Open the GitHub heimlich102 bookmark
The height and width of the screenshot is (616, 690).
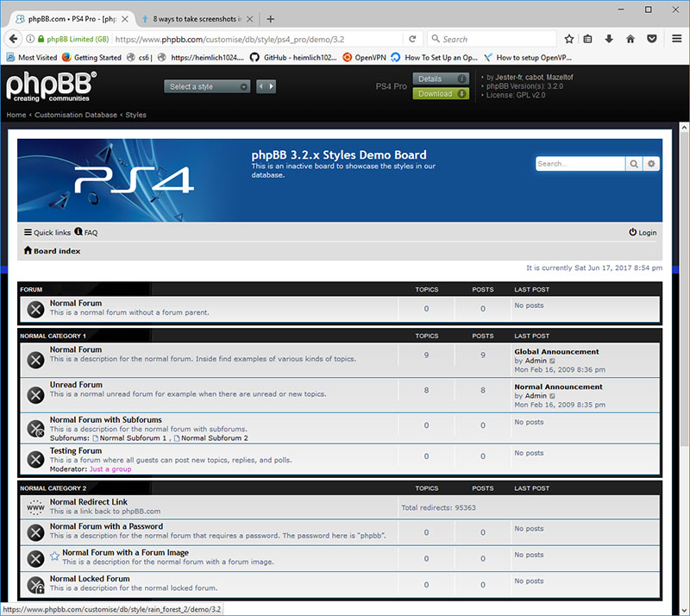[x=293, y=57]
